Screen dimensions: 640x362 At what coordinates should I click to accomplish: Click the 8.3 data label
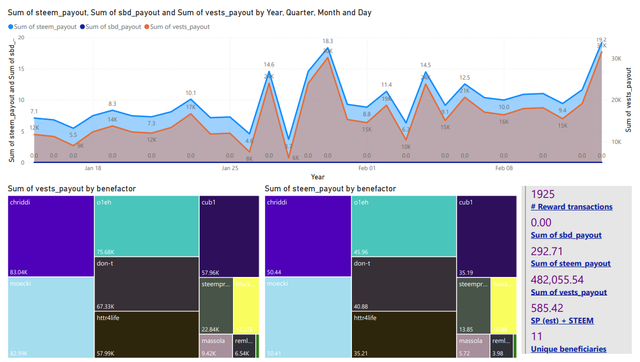(x=112, y=104)
